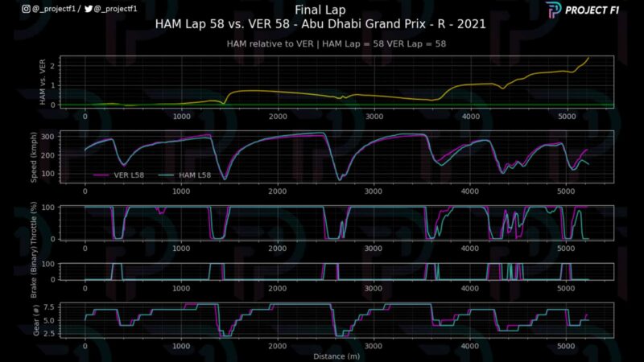Click the Twitter bird icon
The height and width of the screenshot is (362, 644).
click(89, 9)
